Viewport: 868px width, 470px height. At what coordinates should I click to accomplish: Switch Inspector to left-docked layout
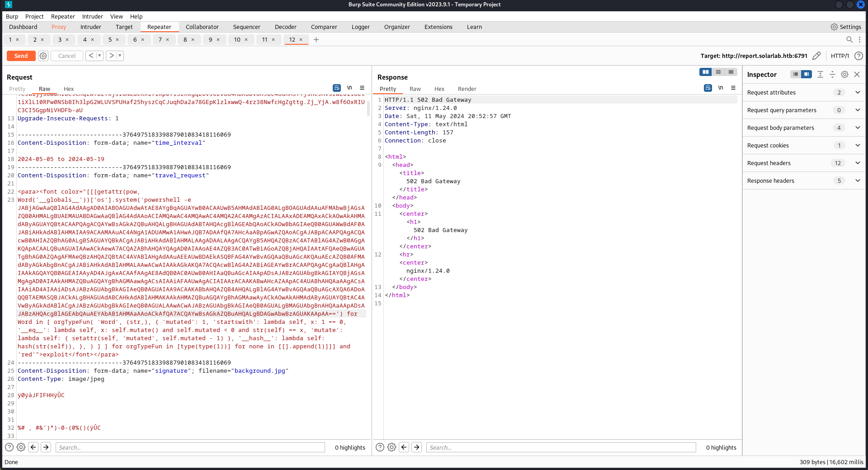click(x=795, y=74)
